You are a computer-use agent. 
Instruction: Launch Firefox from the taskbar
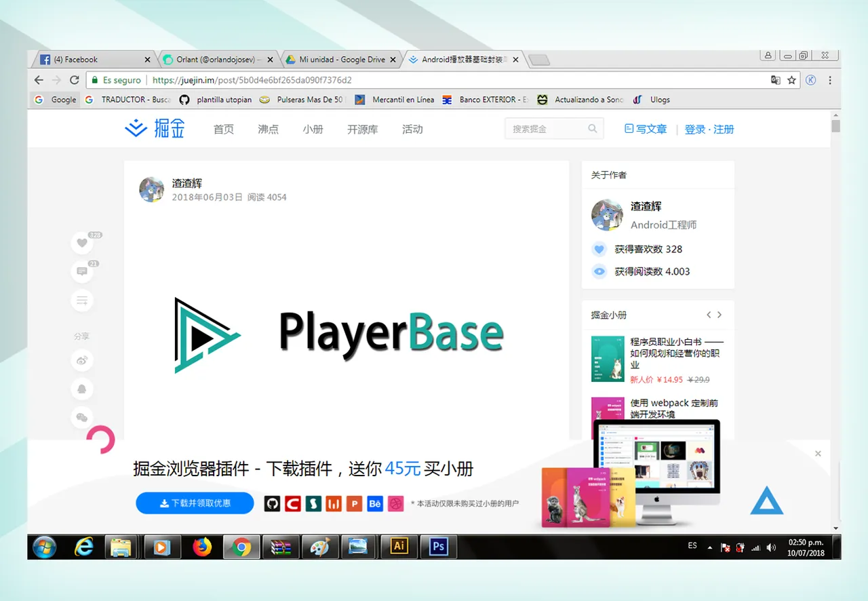202,546
